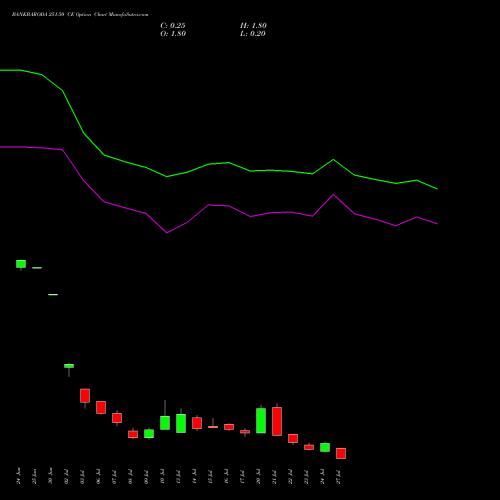The width and height of the screenshot is (500, 500).
Task: Select the red candlestick above 22 Jul
Action: (293, 438)
